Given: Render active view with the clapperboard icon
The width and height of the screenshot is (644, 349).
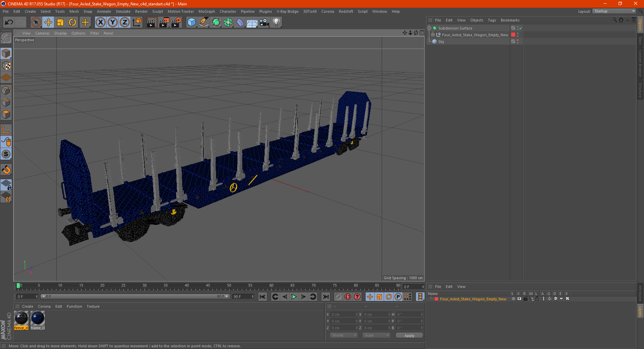Looking at the screenshot, I should tap(152, 22).
